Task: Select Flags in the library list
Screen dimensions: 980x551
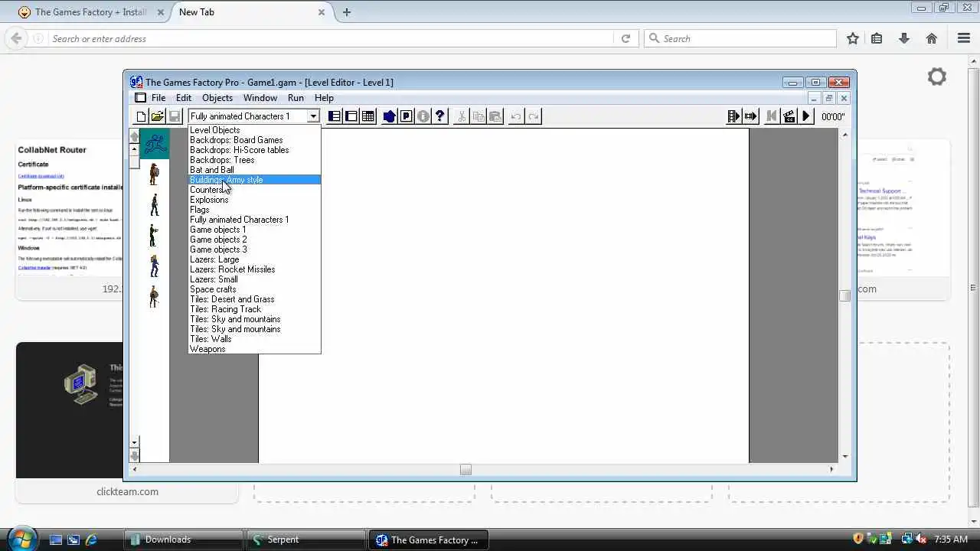Action: click(x=254, y=210)
